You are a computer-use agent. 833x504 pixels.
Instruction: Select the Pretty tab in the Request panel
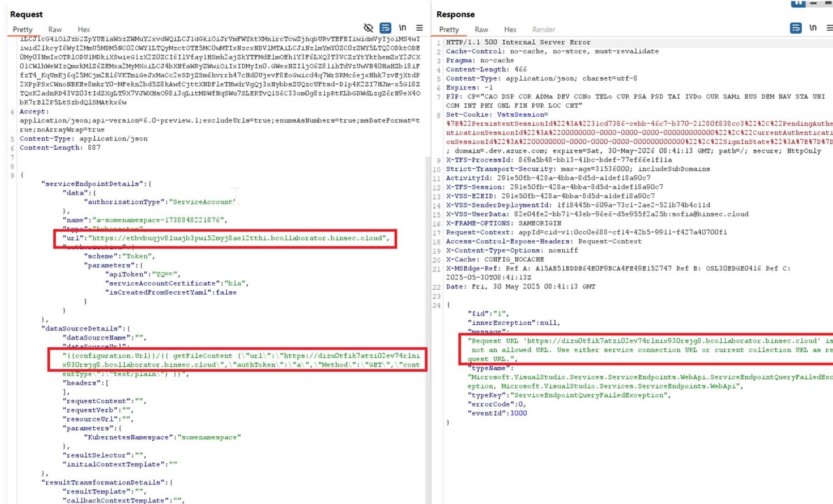tap(22, 29)
